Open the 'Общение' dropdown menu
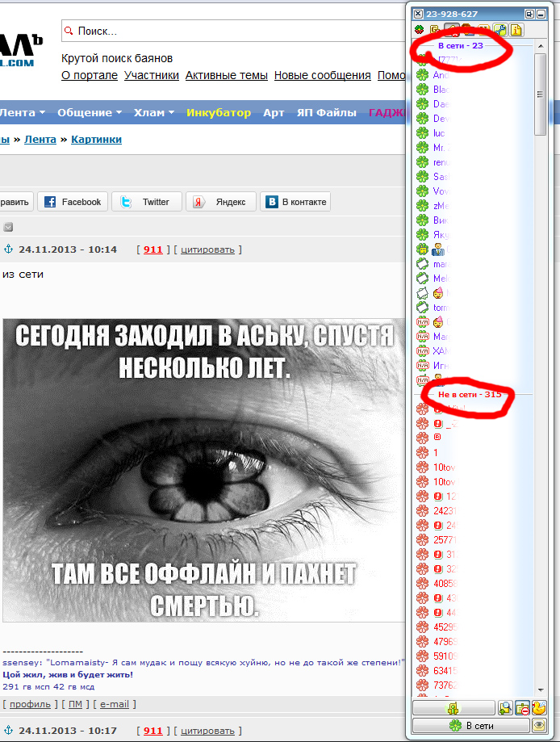560x742 pixels. (x=90, y=112)
